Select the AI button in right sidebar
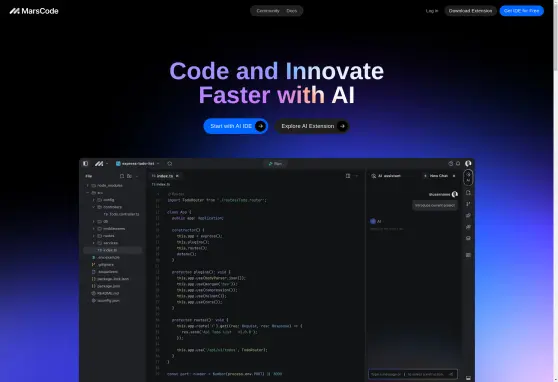This screenshot has width=558, height=382. pyautogui.click(x=468, y=177)
